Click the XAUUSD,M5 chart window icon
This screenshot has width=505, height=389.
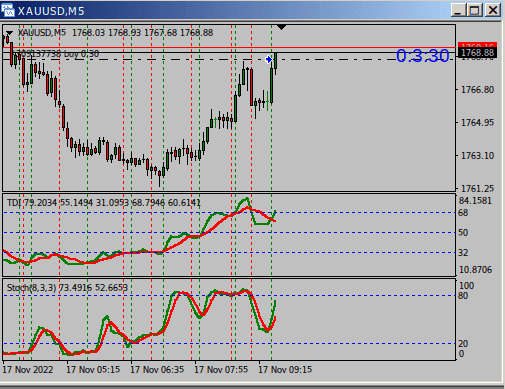point(8,10)
